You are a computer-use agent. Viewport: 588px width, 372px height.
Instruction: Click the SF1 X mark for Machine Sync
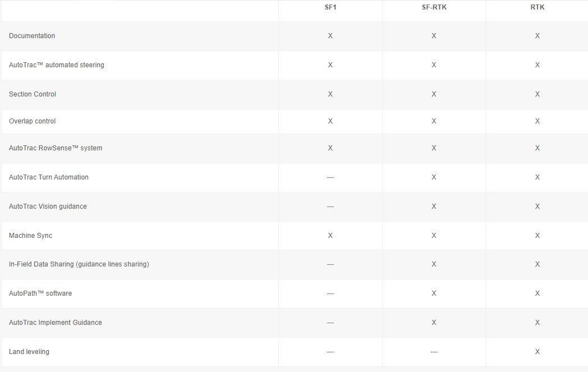pyautogui.click(x=330, y=236)
